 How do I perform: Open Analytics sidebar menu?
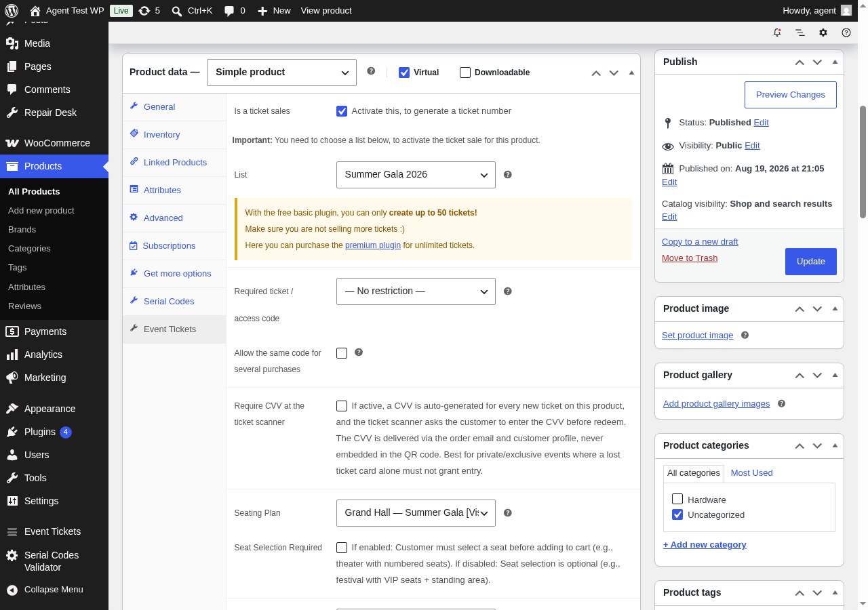point(54,354)
